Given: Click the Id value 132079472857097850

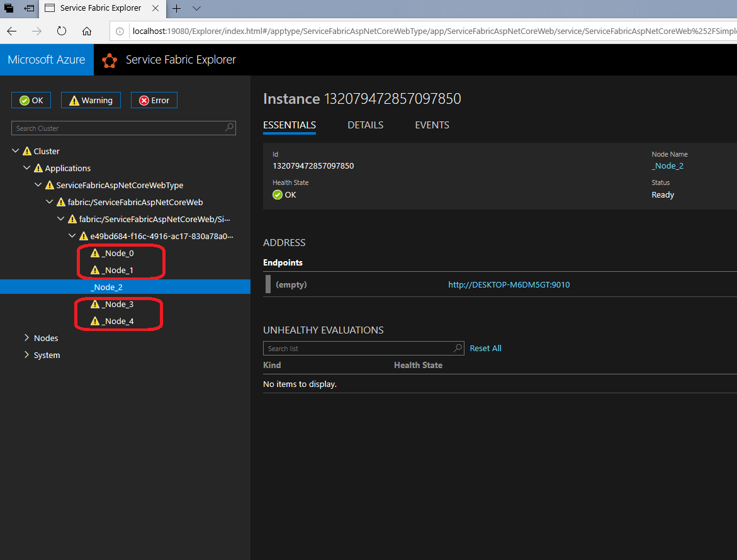Looking at the screenshot, I should (x=313, y=166).
